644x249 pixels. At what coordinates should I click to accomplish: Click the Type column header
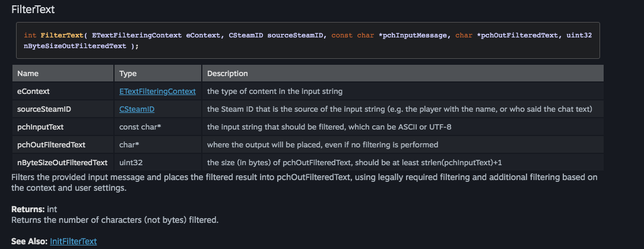pos(128,74)
